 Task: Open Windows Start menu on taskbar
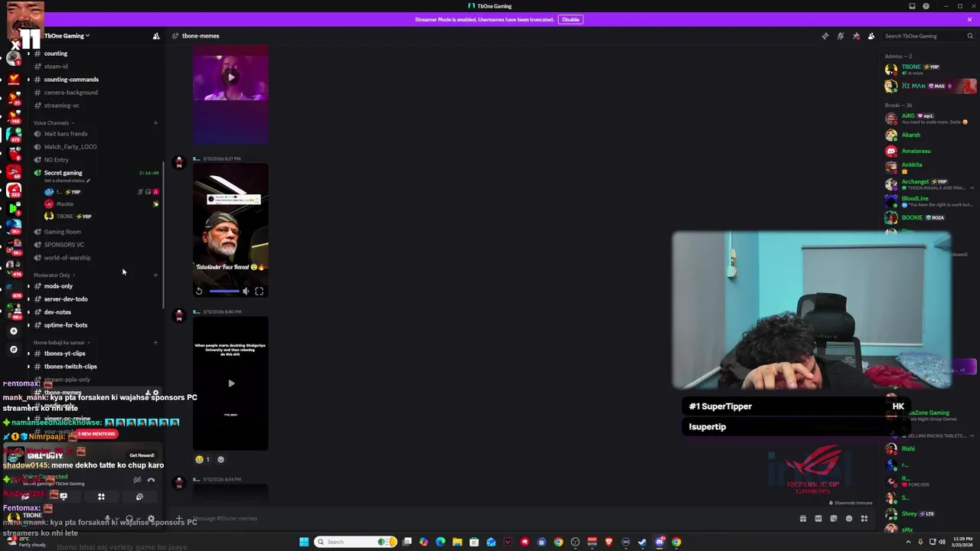point(304,542)
